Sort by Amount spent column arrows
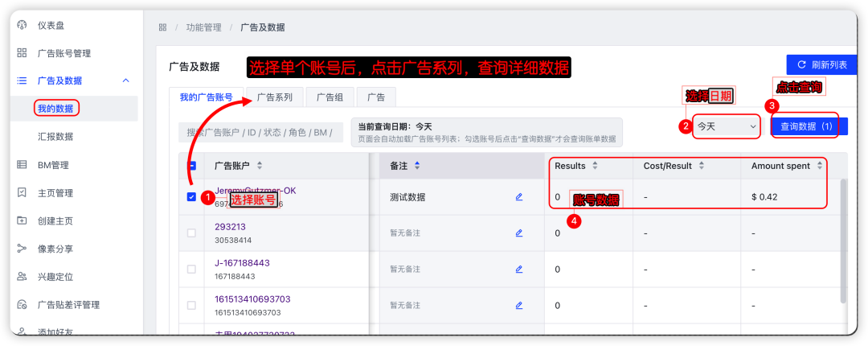This screenshot has width=868, height=346. click(820, 166)
